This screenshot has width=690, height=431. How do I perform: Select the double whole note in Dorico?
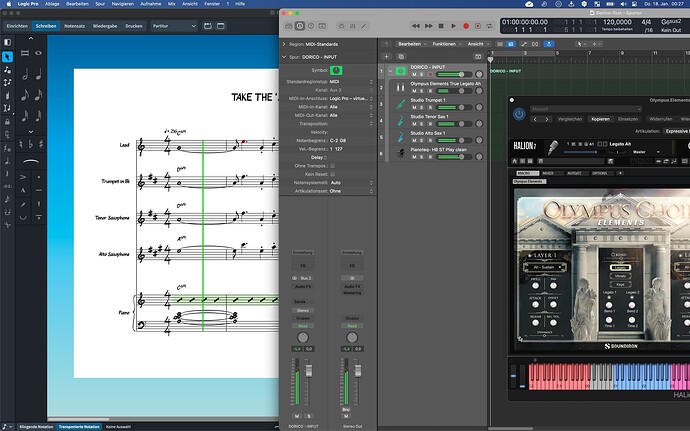click(x=25, y=53)
